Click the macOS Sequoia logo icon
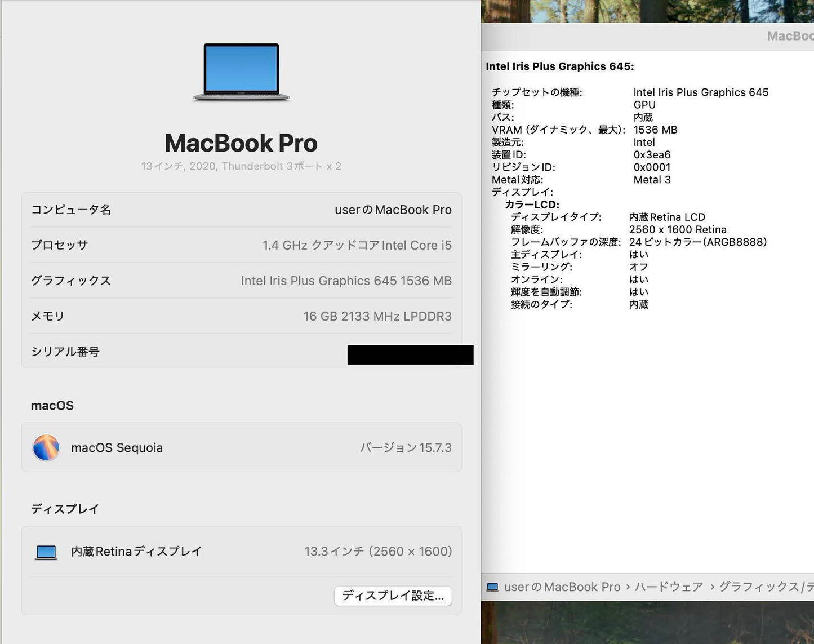 point(46,448)
